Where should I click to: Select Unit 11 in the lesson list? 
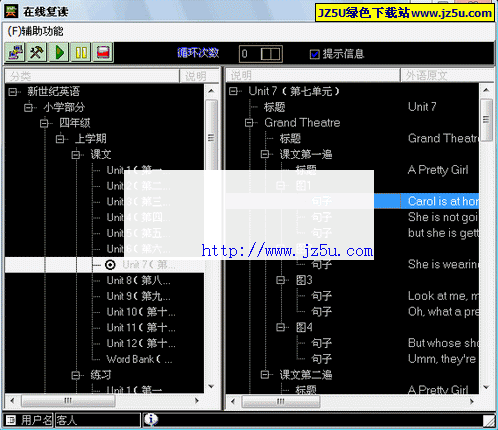pos(141,328)
